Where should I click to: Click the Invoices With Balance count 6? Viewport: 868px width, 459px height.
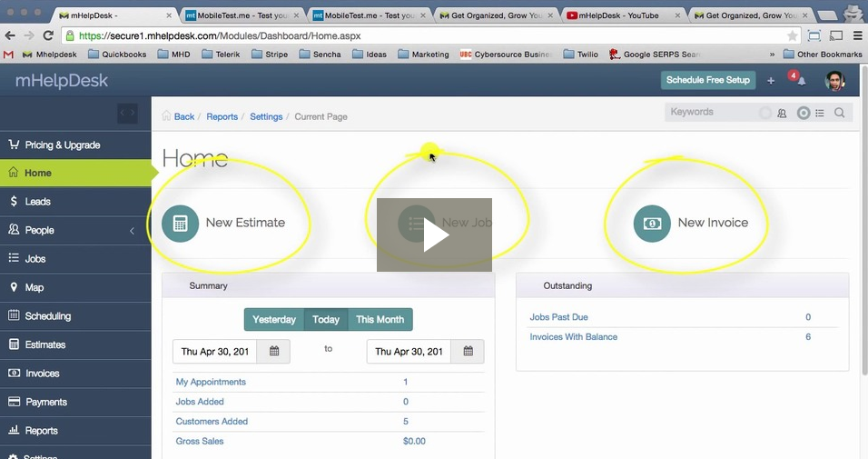point(808,337)
